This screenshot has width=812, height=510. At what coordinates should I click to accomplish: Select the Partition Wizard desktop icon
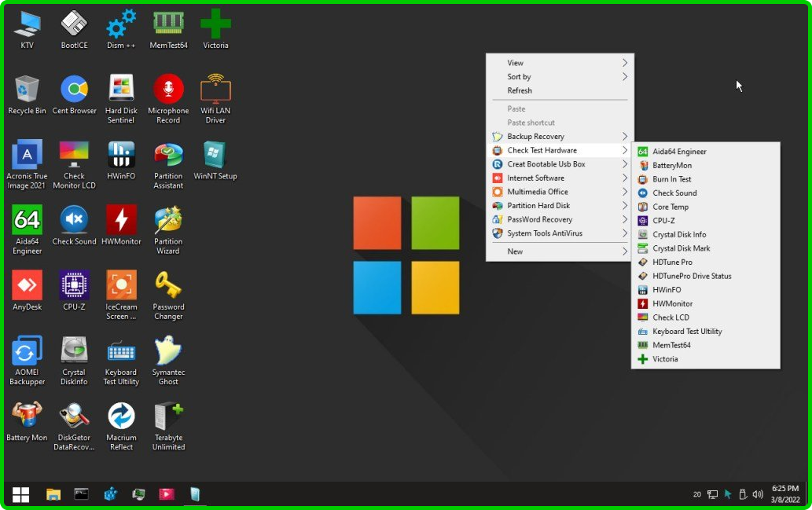tap(168, 230)
